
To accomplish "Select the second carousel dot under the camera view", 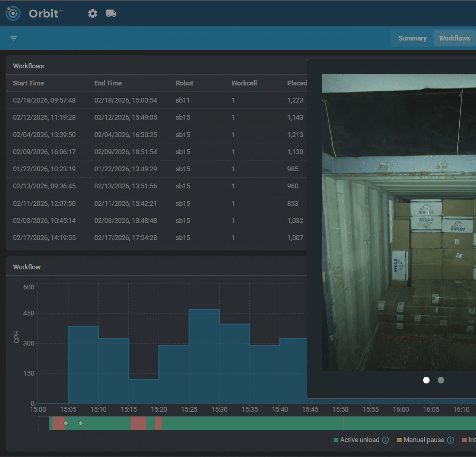I will 441,380.
